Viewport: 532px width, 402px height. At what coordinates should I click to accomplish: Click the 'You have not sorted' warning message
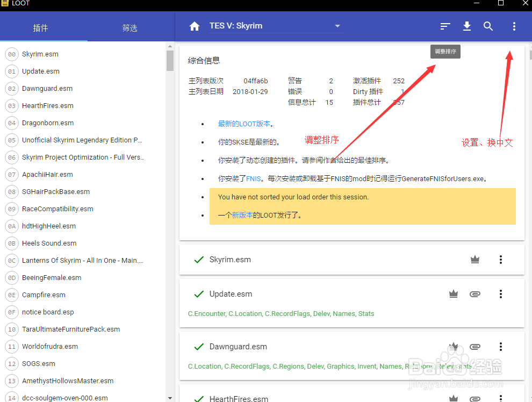pos(293,197)
